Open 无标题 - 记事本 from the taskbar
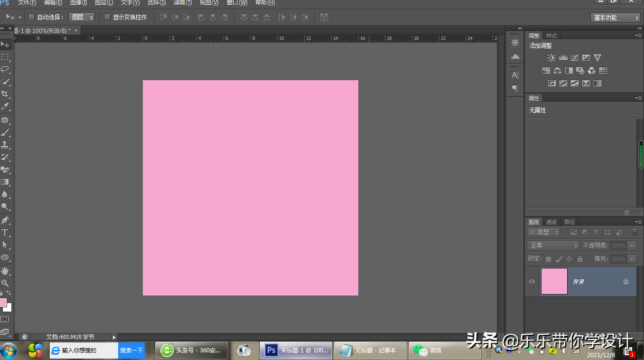 pyautogui.click(x=370, y=351)
